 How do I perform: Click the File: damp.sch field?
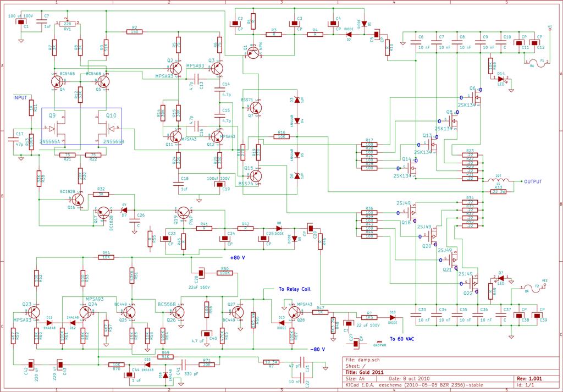[362, 360]
